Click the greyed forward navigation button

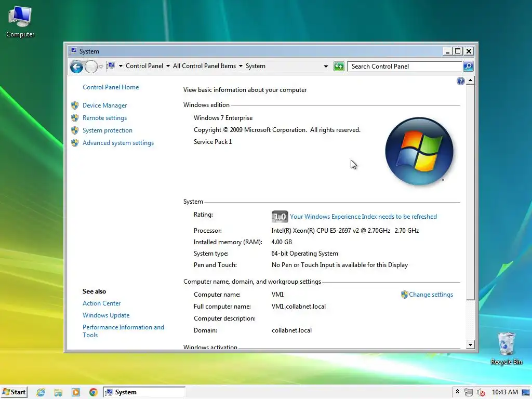point(91,67)
